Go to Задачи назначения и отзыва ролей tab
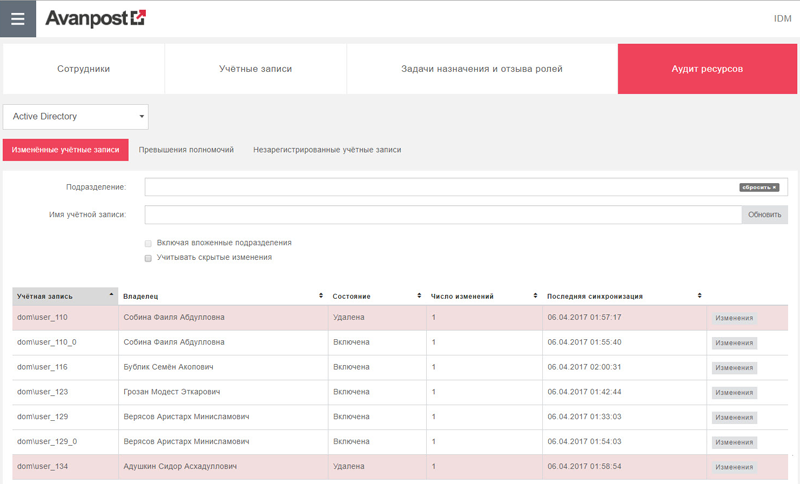 pyautogui.click(x=482, y=69)
